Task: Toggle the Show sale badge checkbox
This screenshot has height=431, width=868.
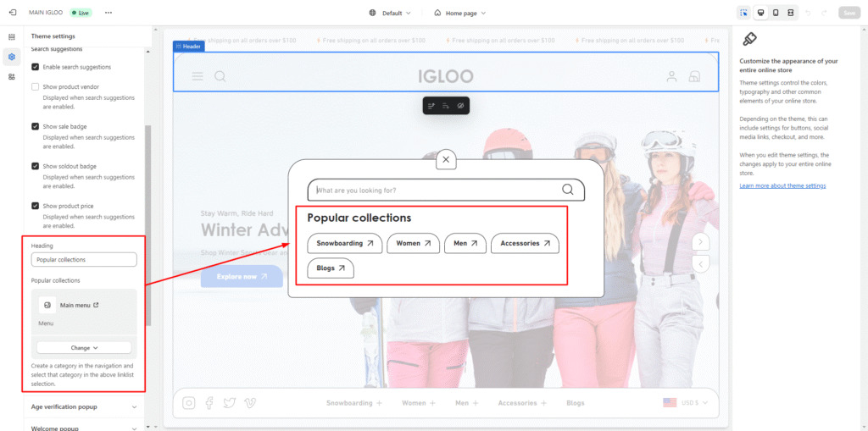Action: pos(36,126)
